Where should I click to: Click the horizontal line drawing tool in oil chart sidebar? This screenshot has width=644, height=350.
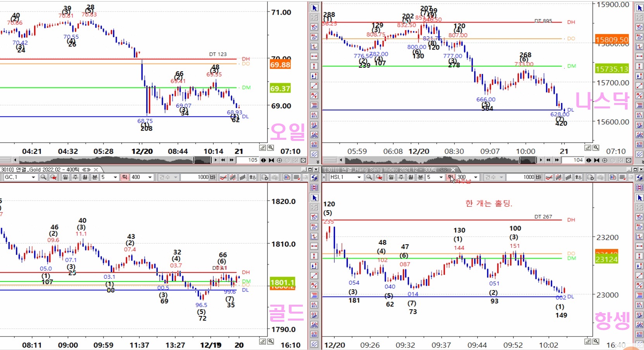(314, 57)
